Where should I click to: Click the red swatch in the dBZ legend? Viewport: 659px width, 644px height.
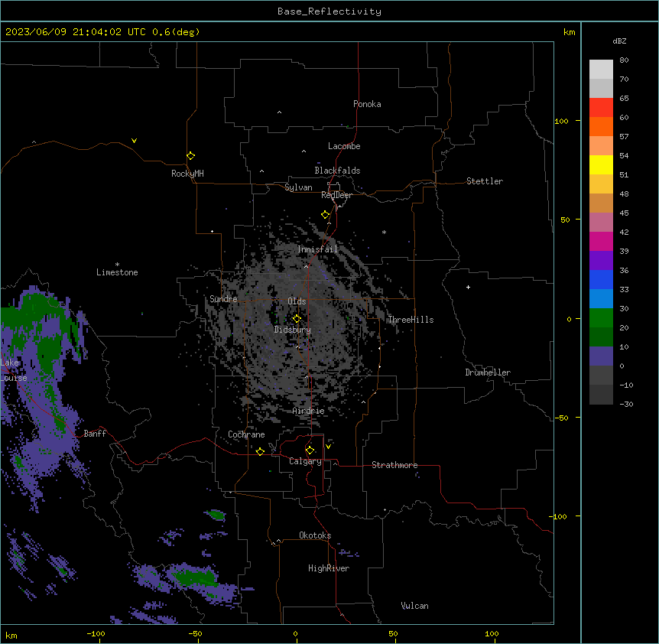(x=601, y=107)
